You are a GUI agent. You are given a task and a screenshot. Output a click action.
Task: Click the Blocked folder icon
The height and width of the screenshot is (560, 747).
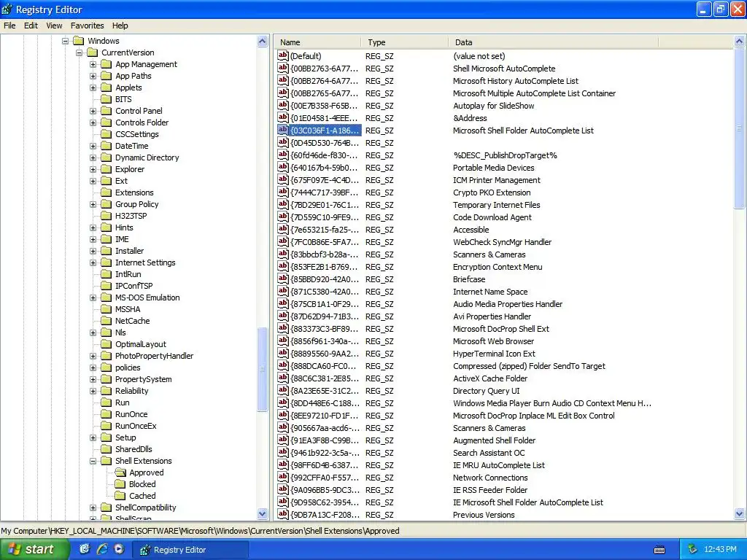point(120,484)
